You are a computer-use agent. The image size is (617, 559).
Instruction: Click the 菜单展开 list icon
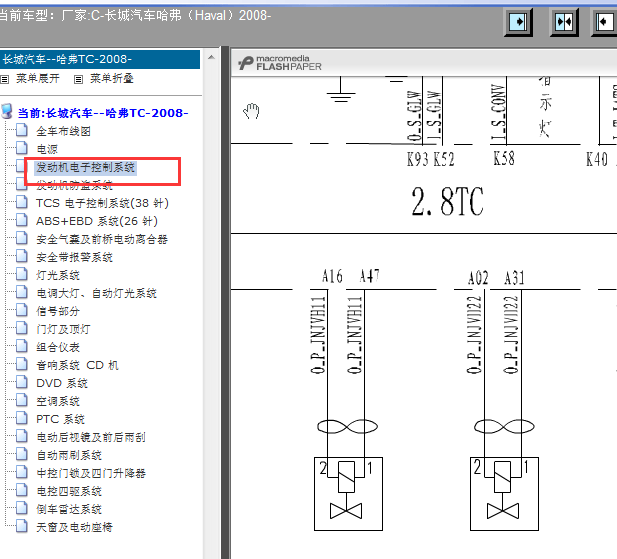pos(5,79)
